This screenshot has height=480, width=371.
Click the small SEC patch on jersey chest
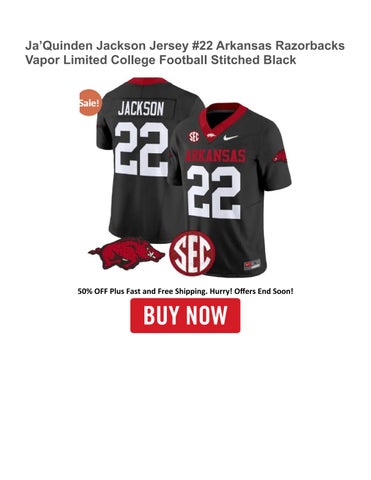pyautogui.click(x=194, y=136)
